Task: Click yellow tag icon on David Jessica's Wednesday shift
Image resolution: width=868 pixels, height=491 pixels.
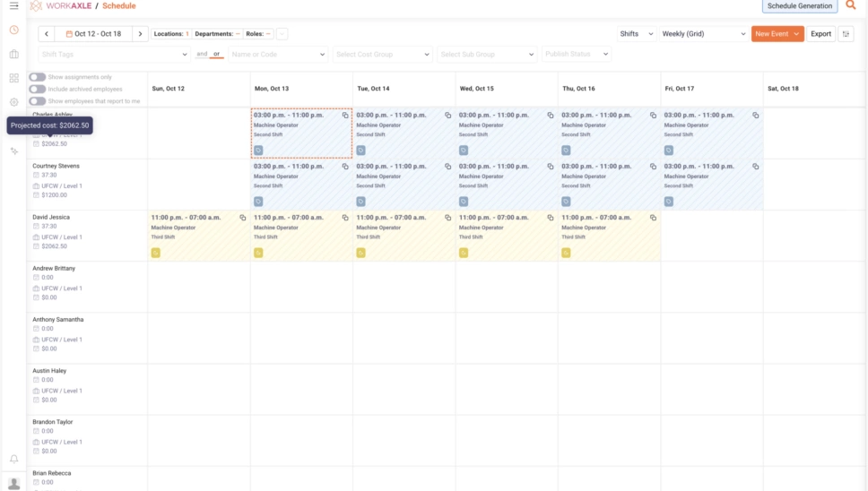Action: point(464,253)
